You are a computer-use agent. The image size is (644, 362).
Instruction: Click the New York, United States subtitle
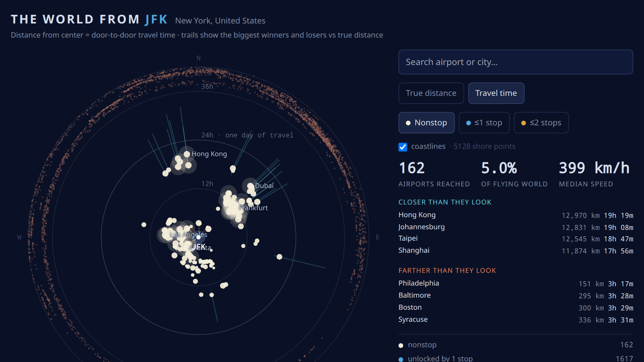point(220,21)
